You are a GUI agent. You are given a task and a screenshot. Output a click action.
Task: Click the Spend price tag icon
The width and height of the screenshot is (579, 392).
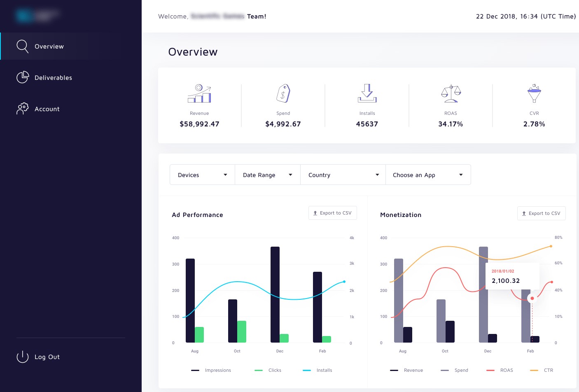click(283, 93)
